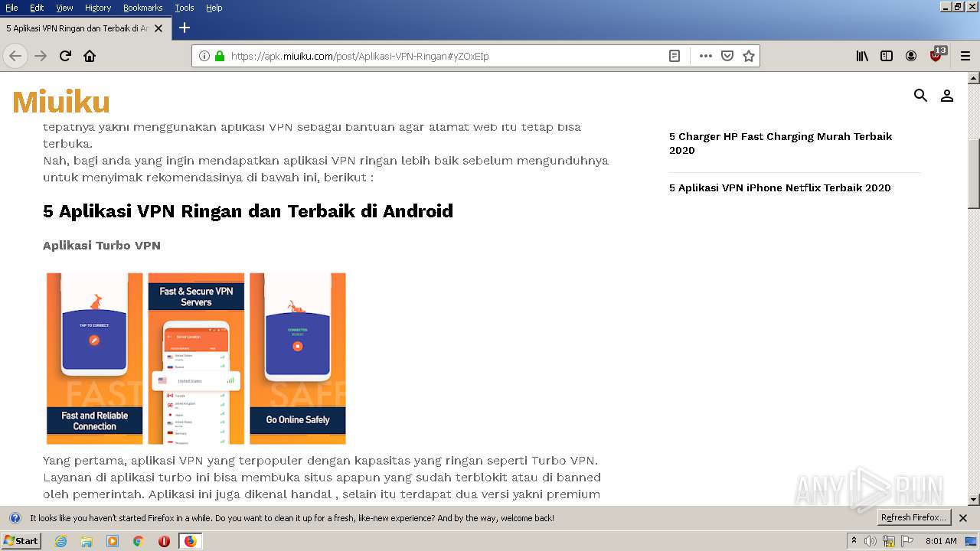This screenshot has width=980, height=551.
Task: Toggle the sidebar view
Action: [x=887, y=56]
